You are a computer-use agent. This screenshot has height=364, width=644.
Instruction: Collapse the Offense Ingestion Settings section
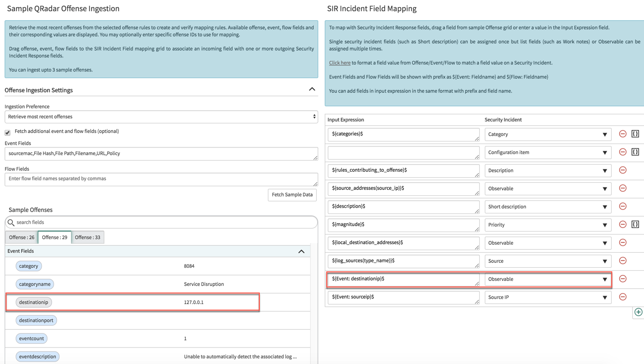click(312, 90)
